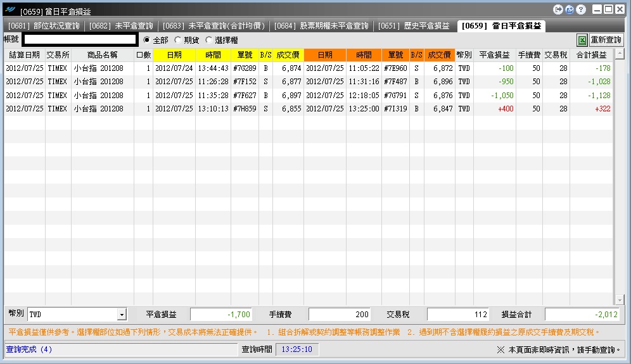Click the 查詢完成 (4) status text

[x=29, y=349]
